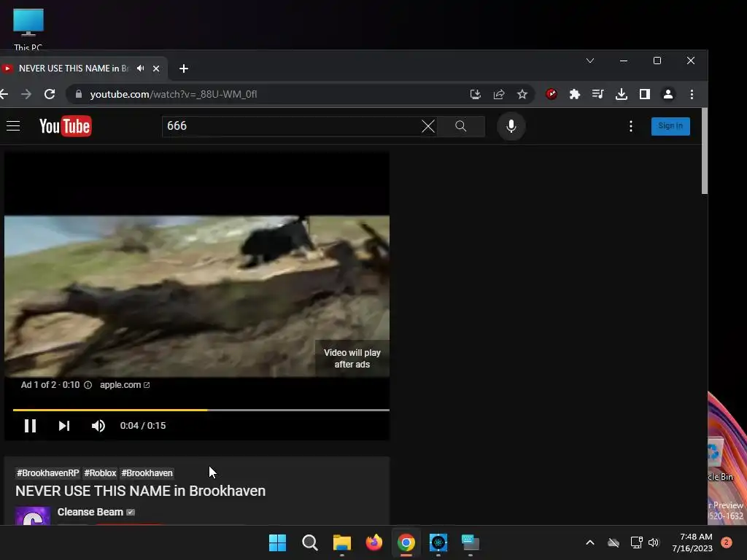Open the dark atom-logo taskbar app
This screenshot has width=747, height=560.
tap(438, 542)
